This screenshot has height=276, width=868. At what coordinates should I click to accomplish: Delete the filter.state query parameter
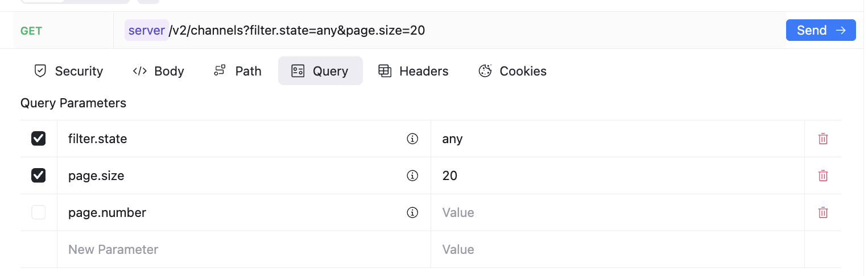(x=822, y=139)
